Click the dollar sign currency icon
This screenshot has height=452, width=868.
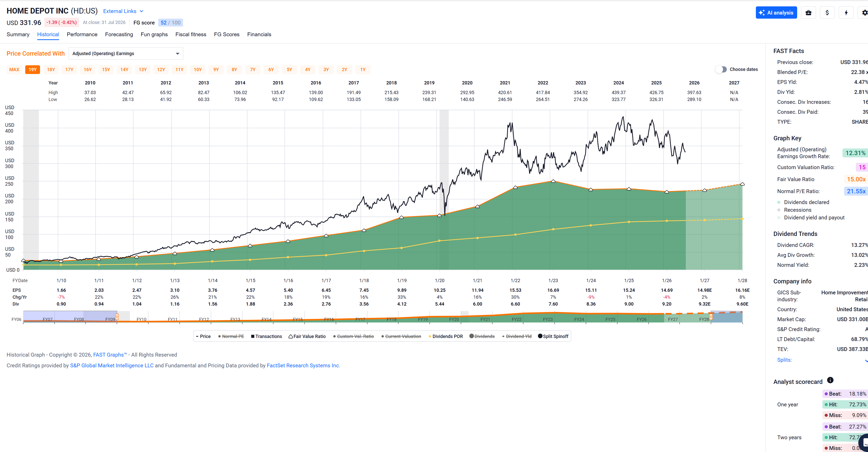pyautogui.click(x=827, y=13)
